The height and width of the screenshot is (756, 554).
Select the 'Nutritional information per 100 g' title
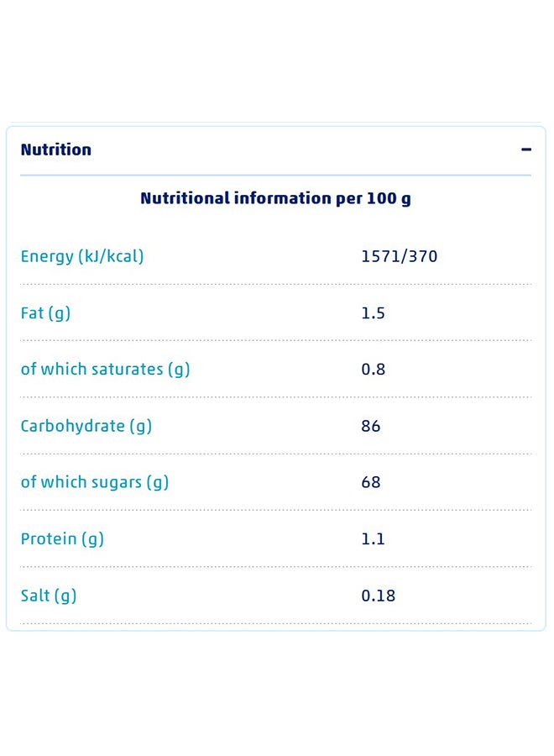pyautogui.click(x=275, y=198)
